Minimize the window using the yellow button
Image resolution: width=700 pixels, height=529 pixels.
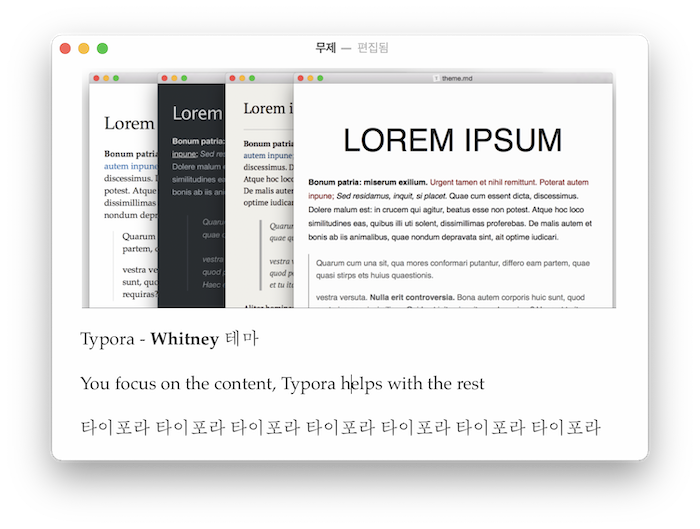[x=84, y=48]
